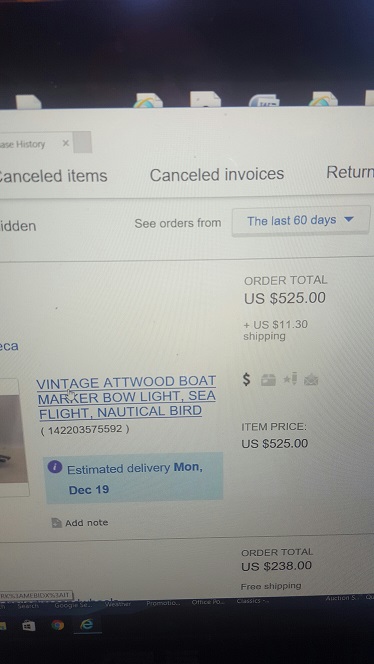Click the Add note link
The width and height of the screenshot is (374, 664).
[x=86, y=523]
